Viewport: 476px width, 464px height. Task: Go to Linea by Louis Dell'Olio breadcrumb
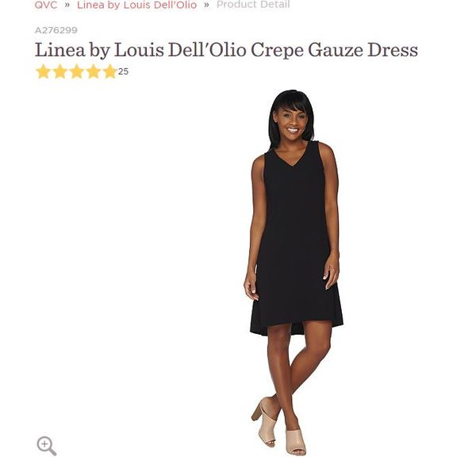[137, 5]
